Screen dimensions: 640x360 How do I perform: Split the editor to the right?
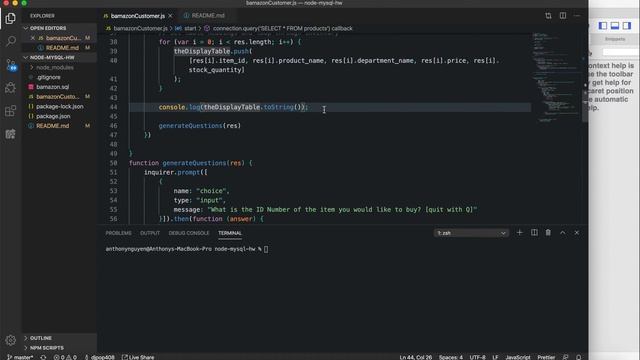click(x=563, y=16)
